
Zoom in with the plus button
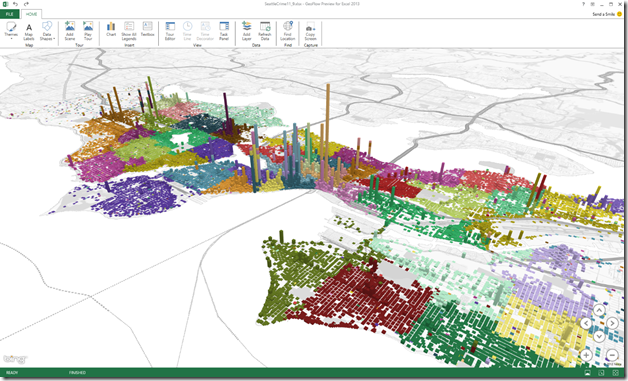586,355
